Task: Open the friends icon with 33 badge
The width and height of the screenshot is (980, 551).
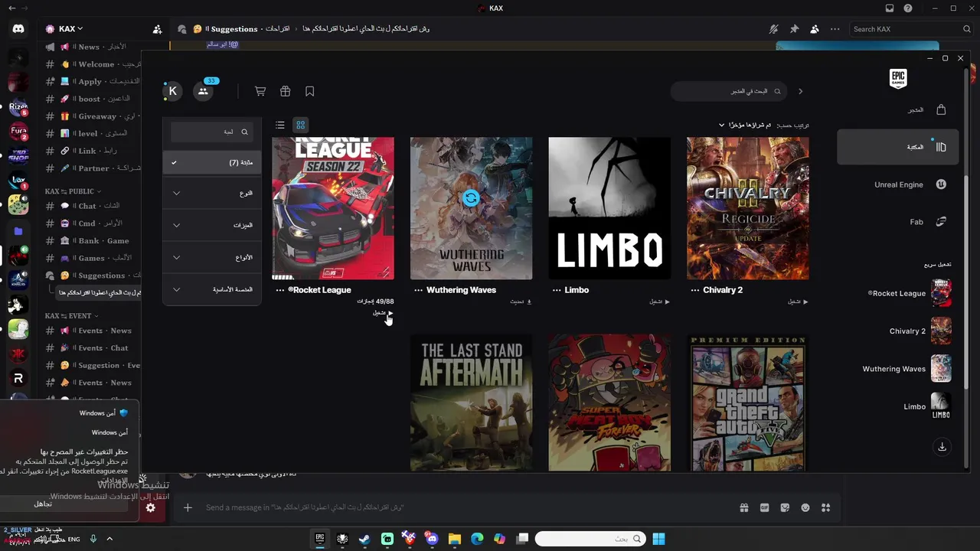Action: click(203, 91)
